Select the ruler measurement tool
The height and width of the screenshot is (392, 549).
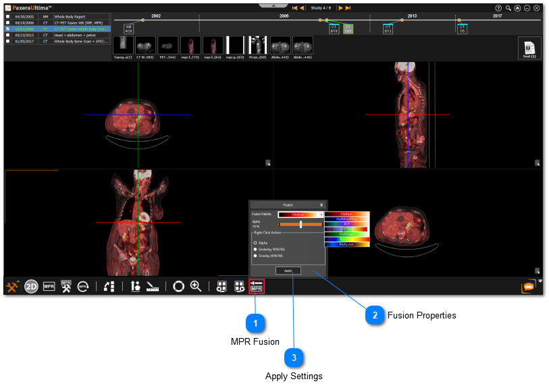pyautogui.click(x=153, y=287)
